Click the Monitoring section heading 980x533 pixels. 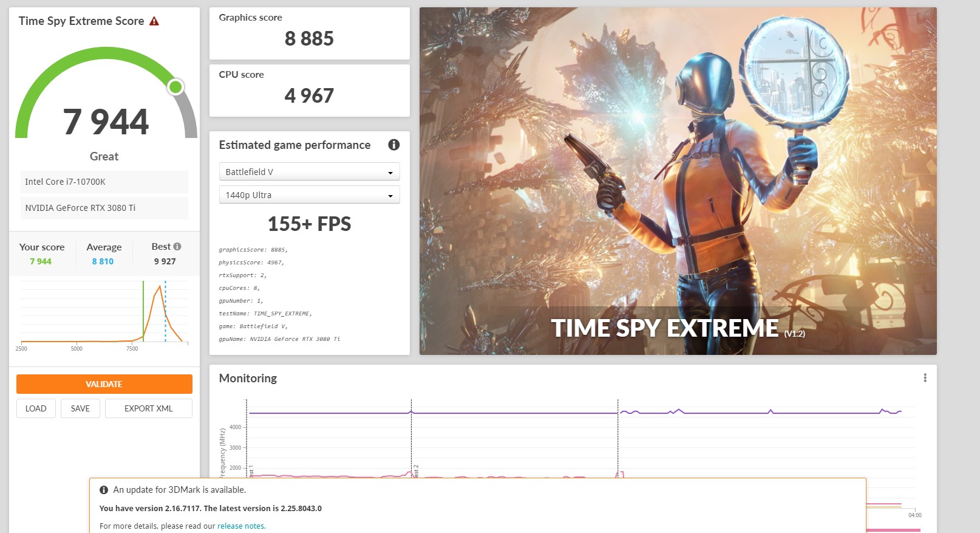point(248,378)
